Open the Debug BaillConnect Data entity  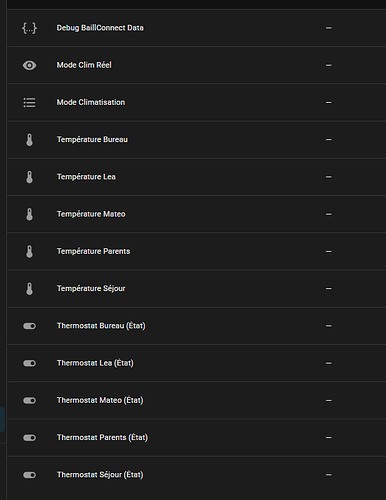click(x=197, y=28)
